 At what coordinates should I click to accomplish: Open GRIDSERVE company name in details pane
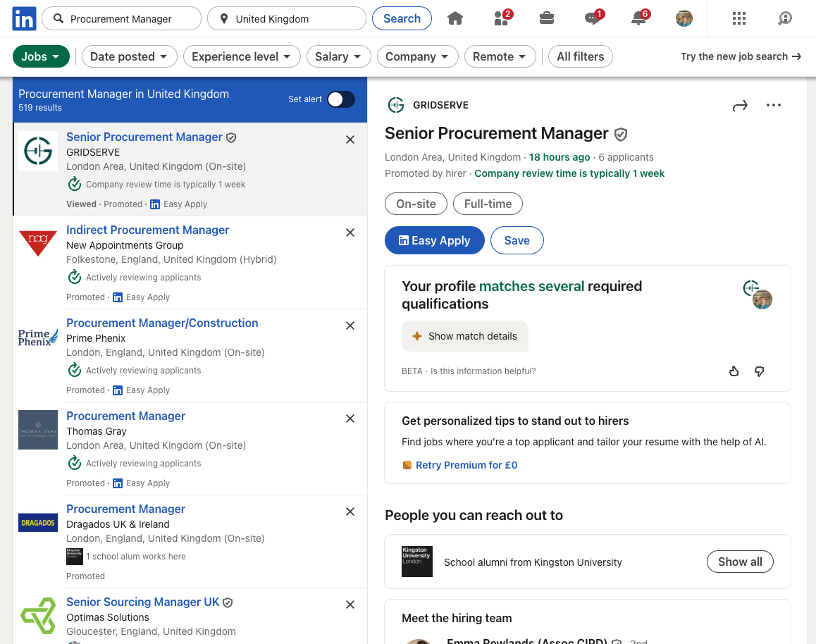pyautogui.click(x=440, y=105)
